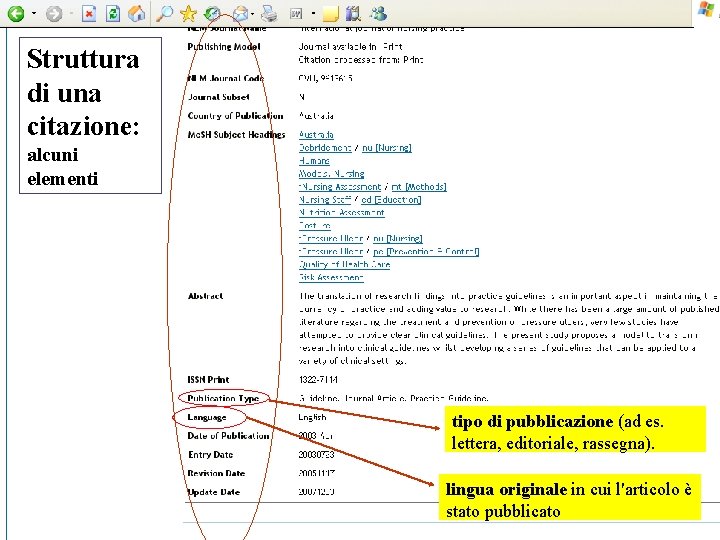Open the Nursing Assessment heading link
Image resolution: width=720 pixels, height=540 pixels.
point(340,186)
